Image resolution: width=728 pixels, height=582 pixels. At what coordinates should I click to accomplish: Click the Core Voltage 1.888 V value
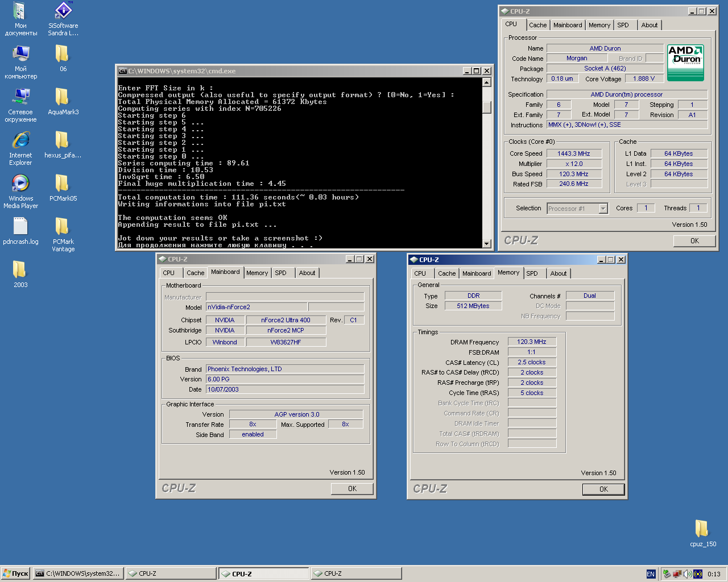[x=644, y=78]
